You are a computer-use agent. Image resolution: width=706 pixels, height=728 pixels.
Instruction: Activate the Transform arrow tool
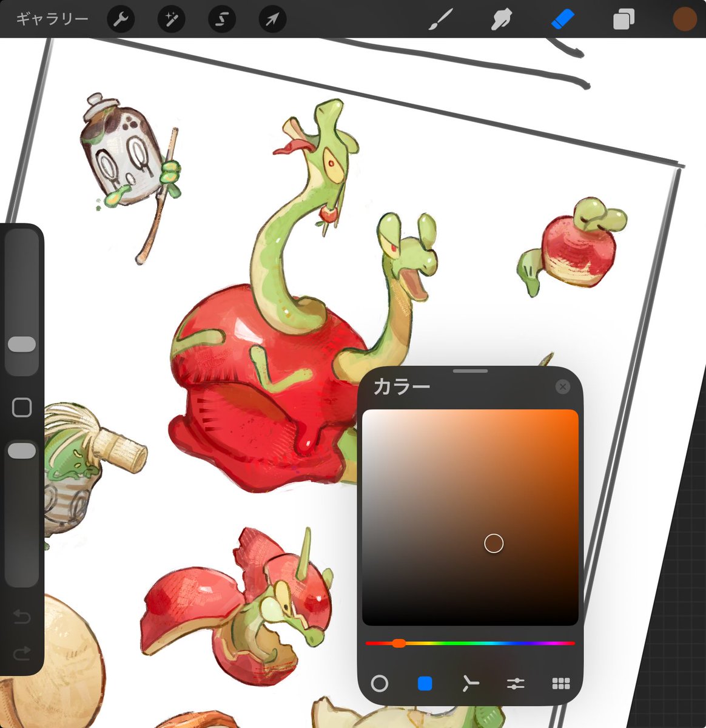point(272,19)
